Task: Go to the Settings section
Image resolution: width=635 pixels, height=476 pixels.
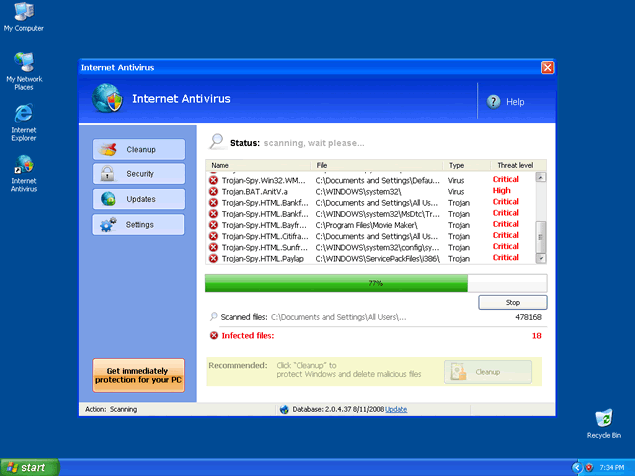Action: (x=139, y=224)
